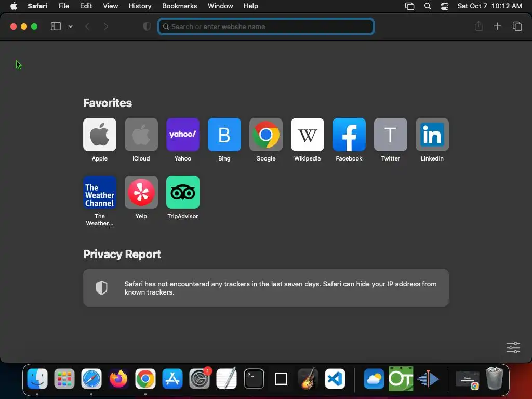Open the Help menu

click(x=251, y=6)
